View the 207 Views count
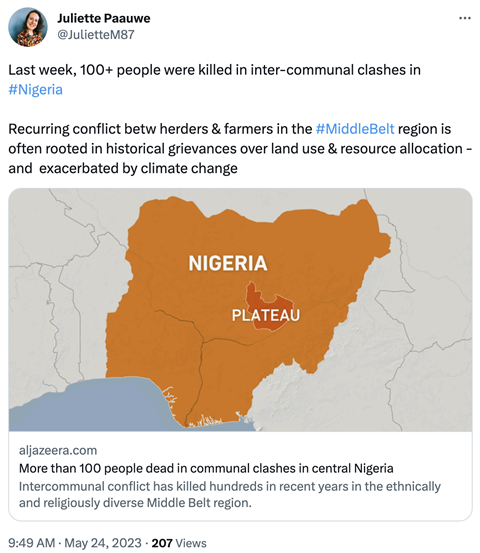 tap(179, 543)
